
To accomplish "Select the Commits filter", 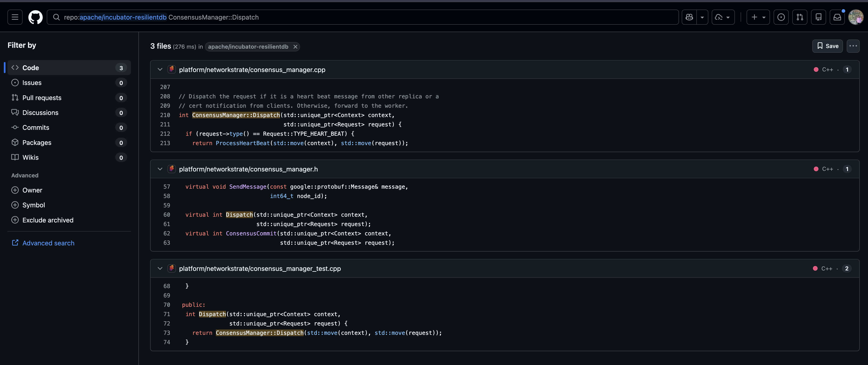I will click(x=69, y=128).
